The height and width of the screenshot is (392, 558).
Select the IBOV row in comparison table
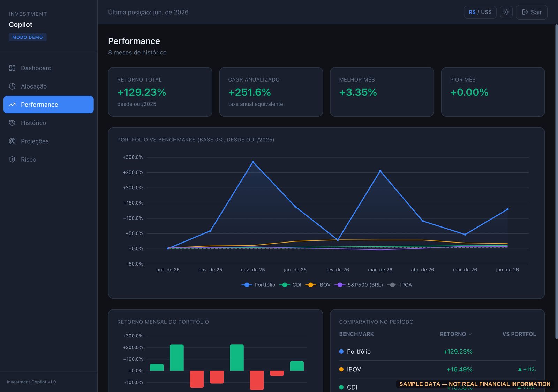[437, 369]
